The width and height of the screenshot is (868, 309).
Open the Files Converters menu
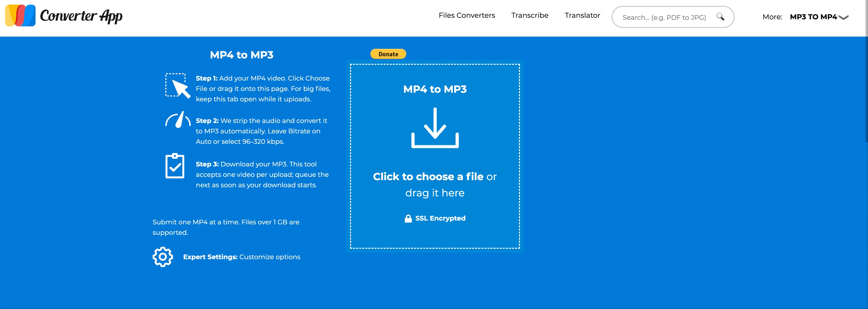pyautogui.click(x=466, y=16)
